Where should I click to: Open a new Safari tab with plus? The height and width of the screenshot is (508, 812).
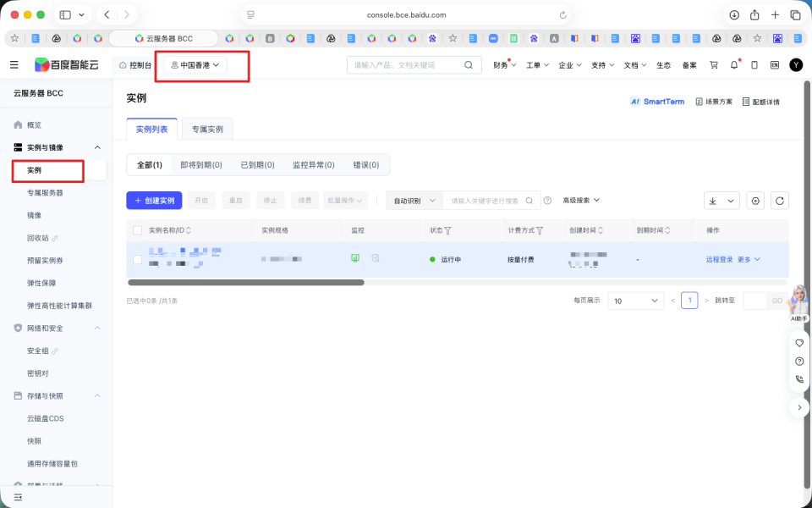coord(775,15)
